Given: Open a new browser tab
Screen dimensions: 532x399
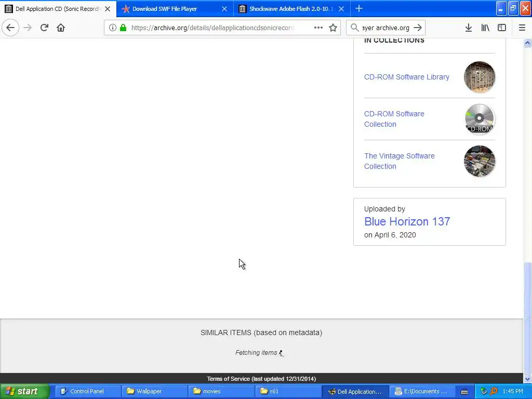Looking at the screenshot, I should 359,9.
